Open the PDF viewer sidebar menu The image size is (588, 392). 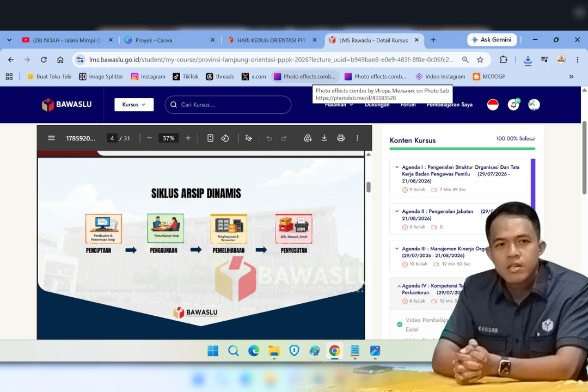(x=51, y=138)
